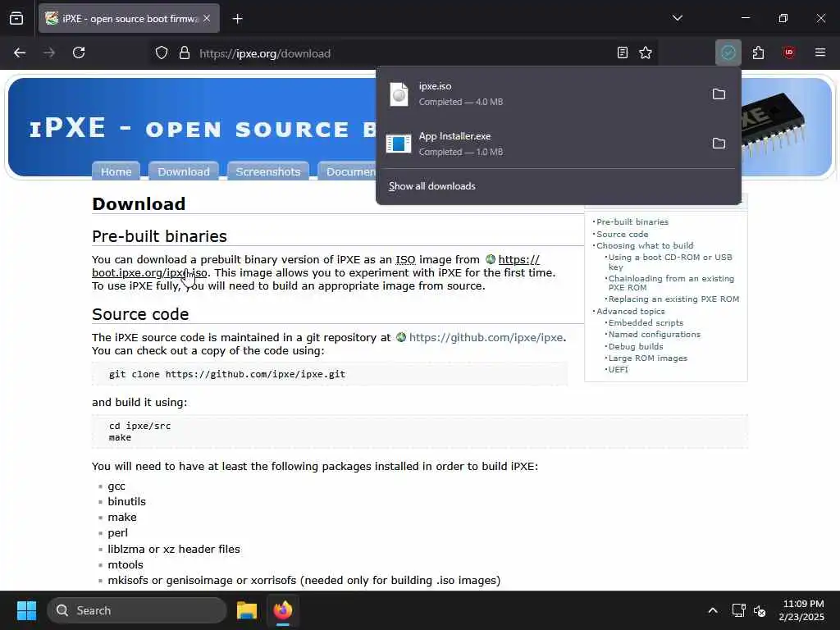Open the downloaded ipxe.iso file
The image size is (840, 630).
(x=541, y=94)
